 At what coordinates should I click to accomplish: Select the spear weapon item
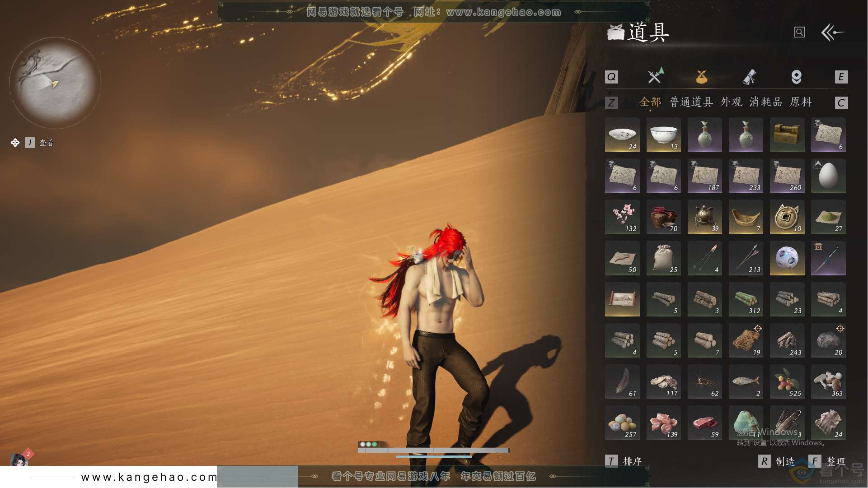(x=828, y=258)
